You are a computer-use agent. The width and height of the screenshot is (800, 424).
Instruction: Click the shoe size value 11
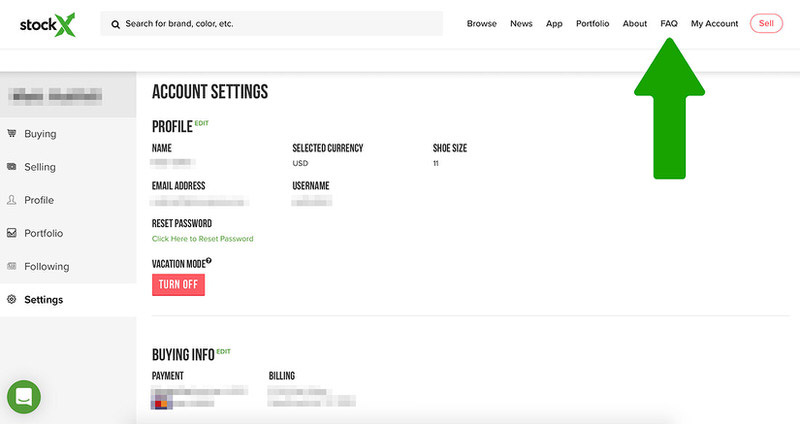tap(436, 163)
